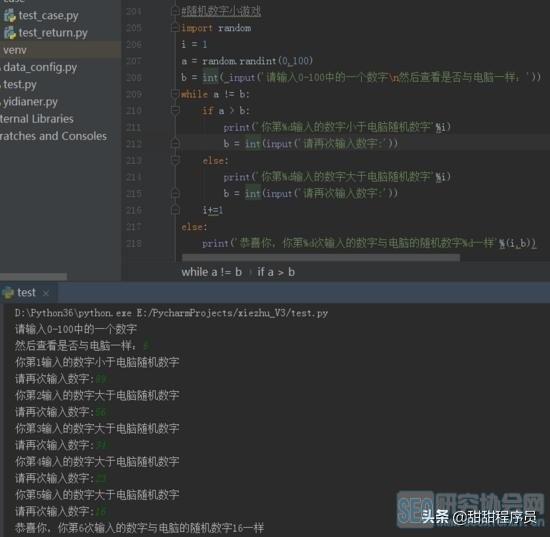The width and height of the screenshot is (550, 537).
Task: Collapse the if block fold marker at line 210
Action: 175,110
